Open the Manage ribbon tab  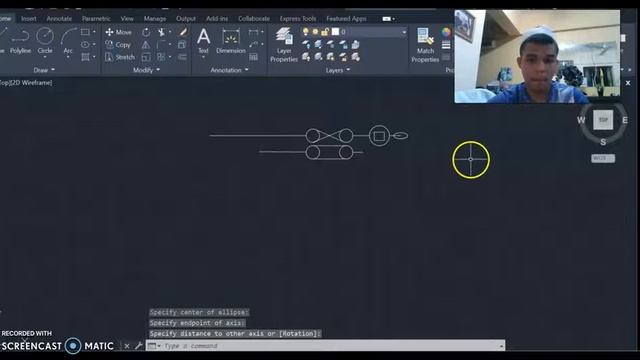click(x=155, y=19)
